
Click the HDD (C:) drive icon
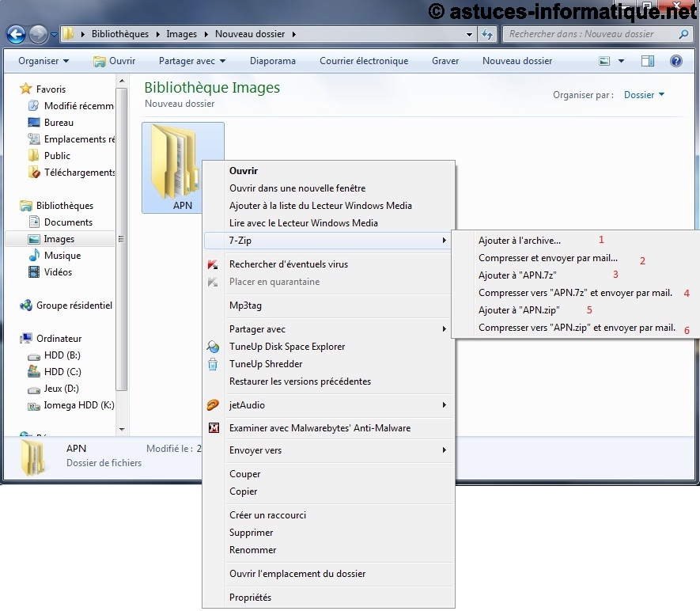(34, 372)
